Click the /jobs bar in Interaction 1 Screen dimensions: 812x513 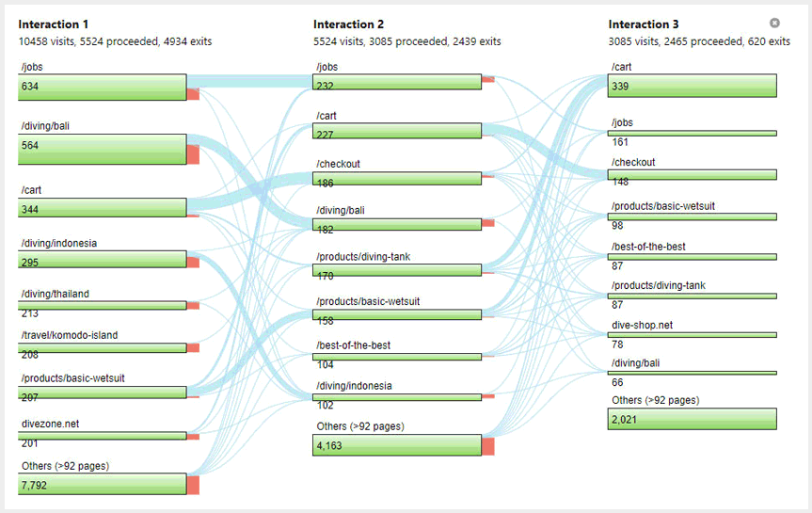(x=103, y=88)
